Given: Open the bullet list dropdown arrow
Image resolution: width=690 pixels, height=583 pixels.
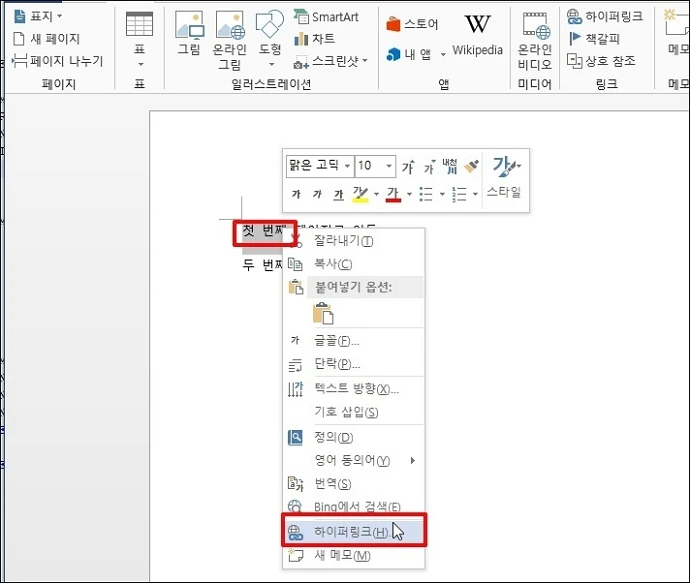Looking at the screenshot, I should [442, 194].
